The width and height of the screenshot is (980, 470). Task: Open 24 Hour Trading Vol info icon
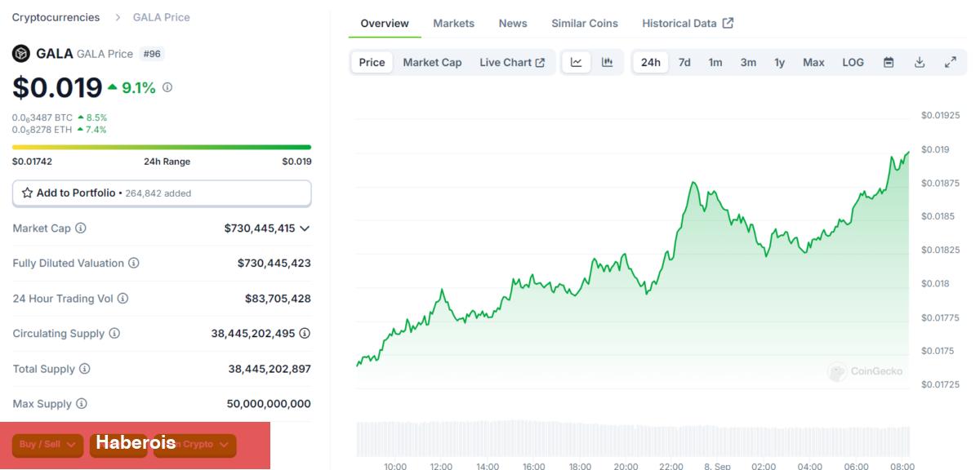[x=122, y=299]
